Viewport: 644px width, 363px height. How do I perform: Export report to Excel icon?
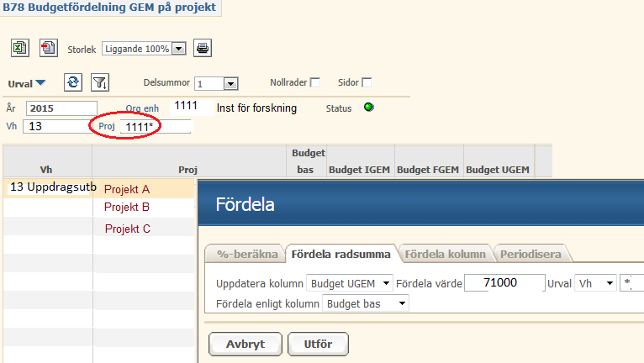(19, 48)
